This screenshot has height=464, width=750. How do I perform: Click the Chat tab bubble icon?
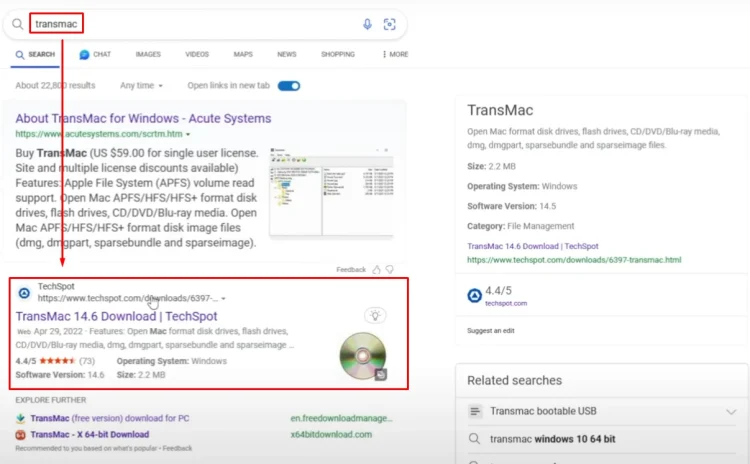(x=84, y=54)
